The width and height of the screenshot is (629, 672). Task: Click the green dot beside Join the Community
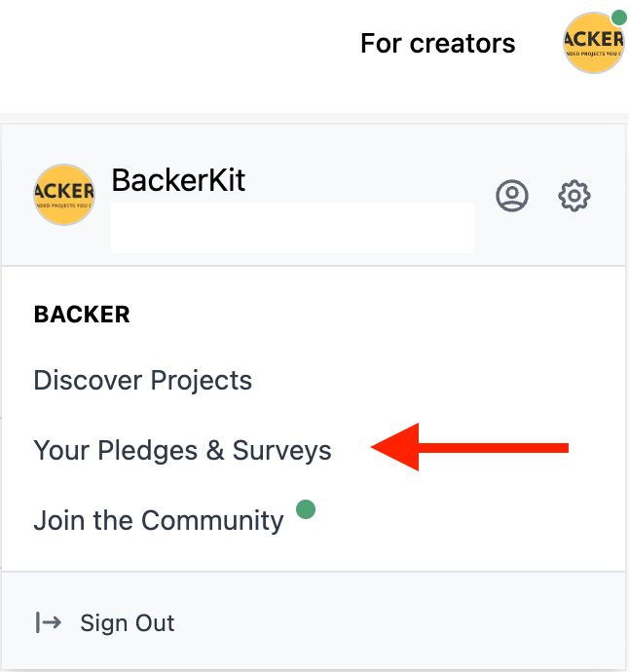[306, 509]
